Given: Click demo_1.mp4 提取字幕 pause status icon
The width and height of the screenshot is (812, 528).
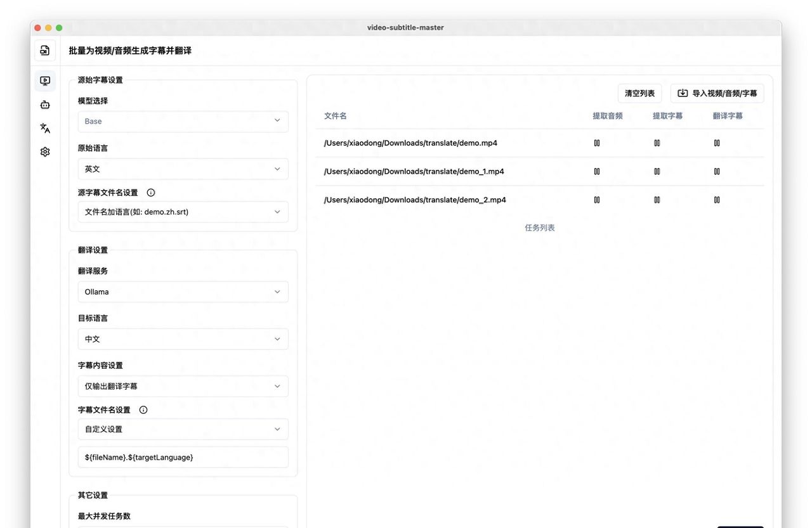Looking at the screenshot, I should [657, 172].
